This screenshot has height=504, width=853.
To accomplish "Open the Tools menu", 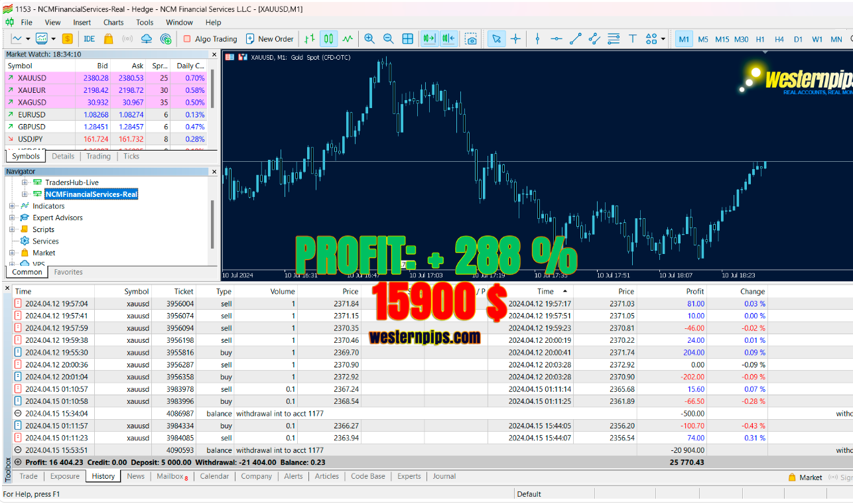I will [145, 22].
